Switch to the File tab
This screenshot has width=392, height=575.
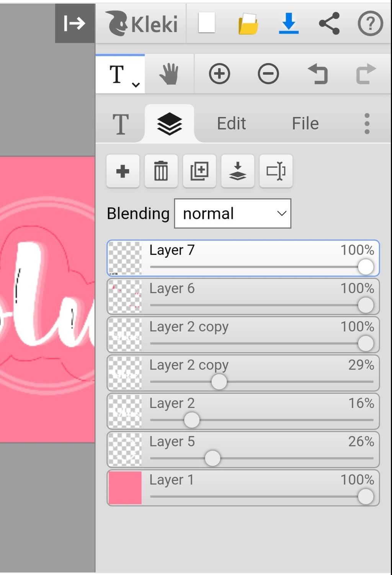pos(305,124)
